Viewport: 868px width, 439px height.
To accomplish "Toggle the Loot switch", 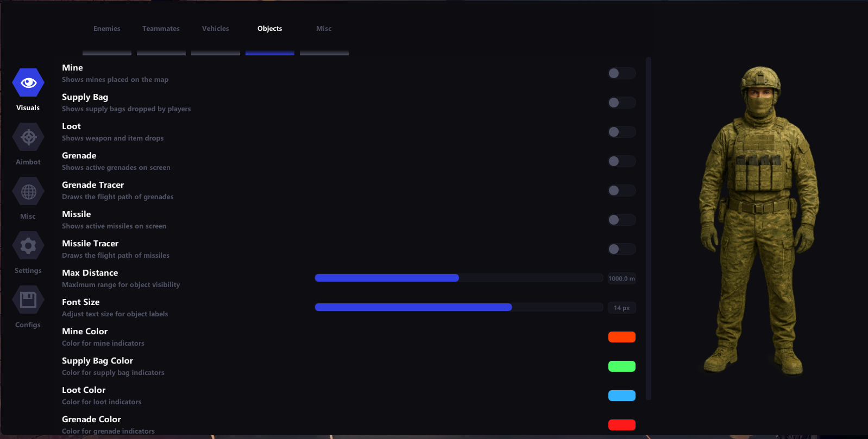I will [621, 132].
